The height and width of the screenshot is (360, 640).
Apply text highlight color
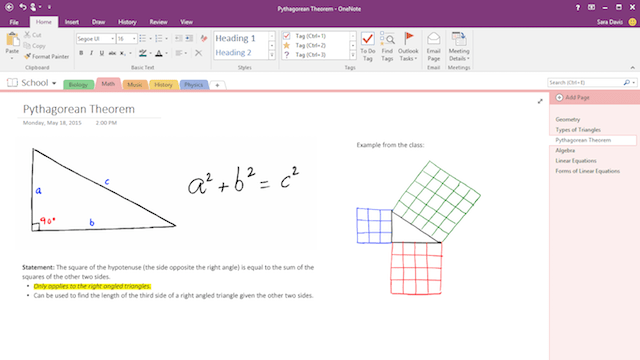(142, 53)
